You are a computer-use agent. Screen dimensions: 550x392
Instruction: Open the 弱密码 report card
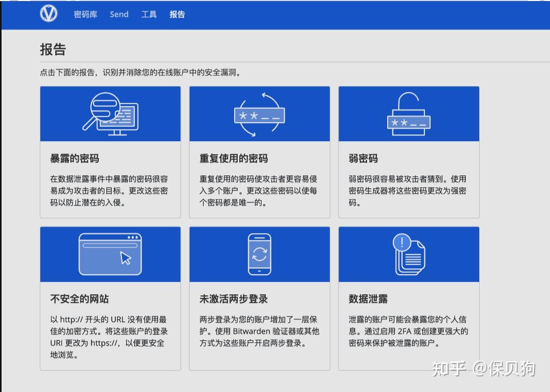408,152
